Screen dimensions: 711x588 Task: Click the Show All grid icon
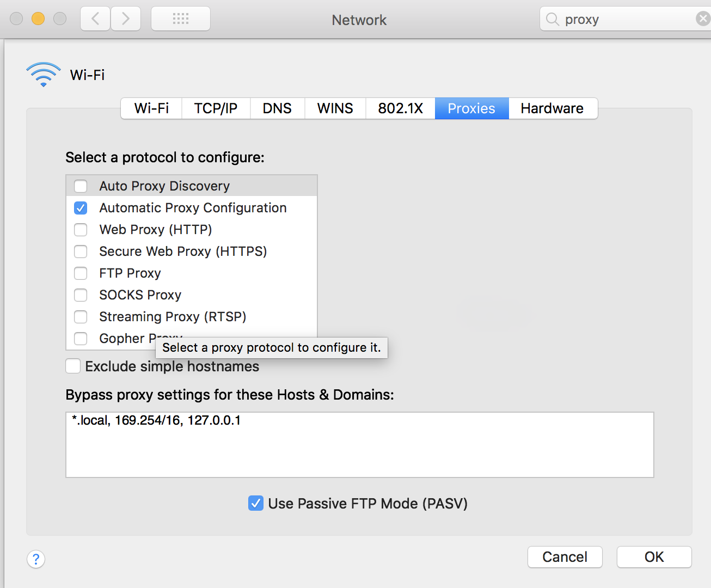tap(180, 18)
